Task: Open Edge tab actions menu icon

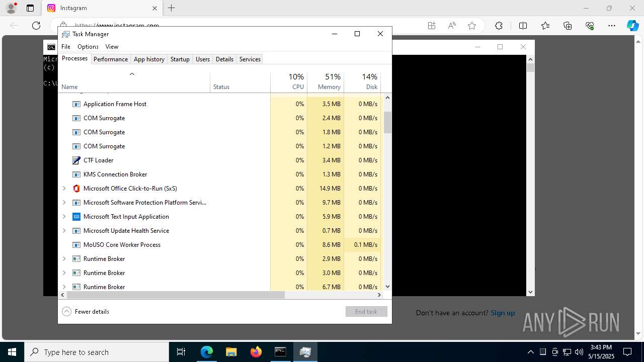Action: coord(30,8)
